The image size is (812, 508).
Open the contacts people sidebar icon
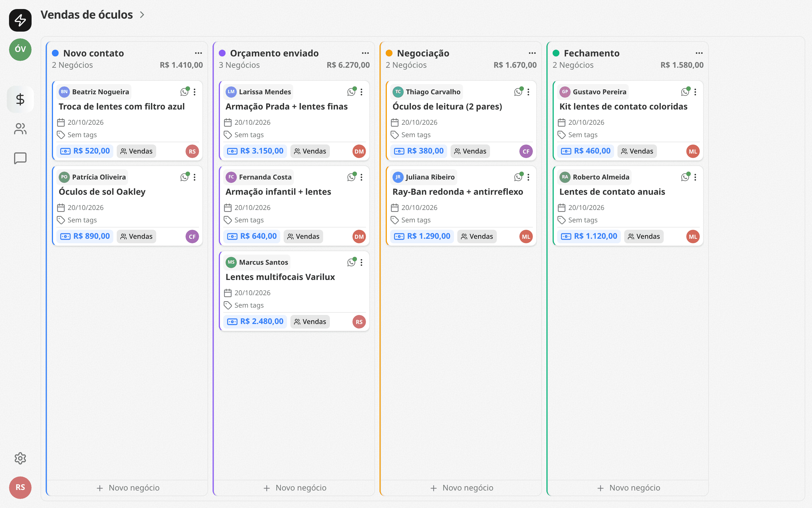coord(20,129)
